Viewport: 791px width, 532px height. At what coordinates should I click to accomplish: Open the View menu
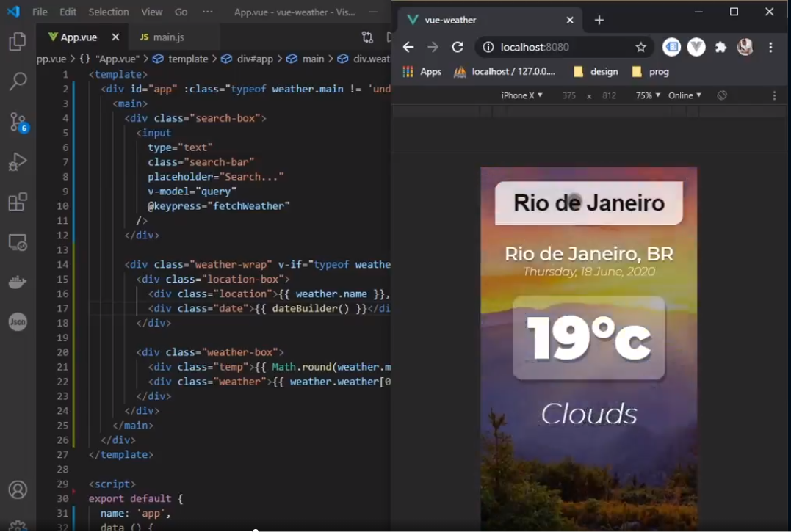pos(151,12)
